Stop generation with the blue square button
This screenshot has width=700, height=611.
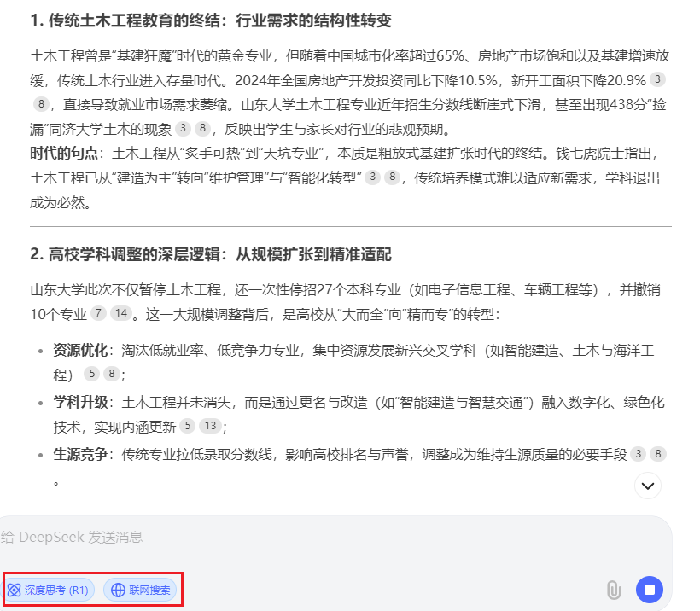(650, 590)
